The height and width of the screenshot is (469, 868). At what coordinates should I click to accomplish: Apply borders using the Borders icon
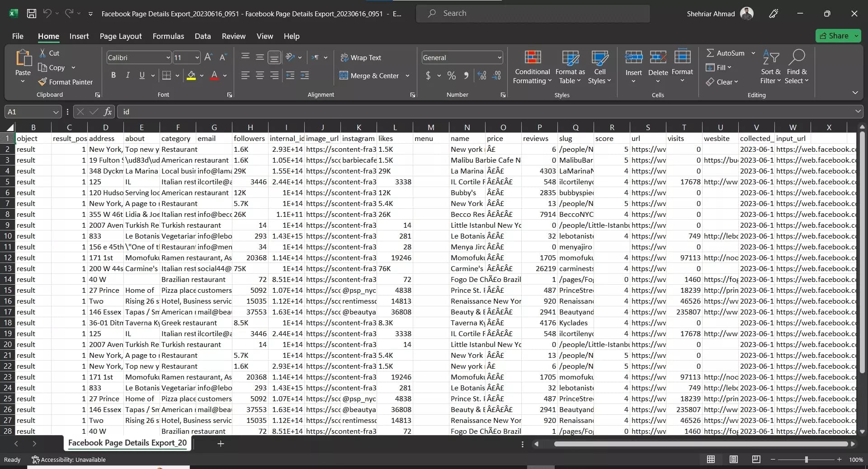[x=166, y=75]
